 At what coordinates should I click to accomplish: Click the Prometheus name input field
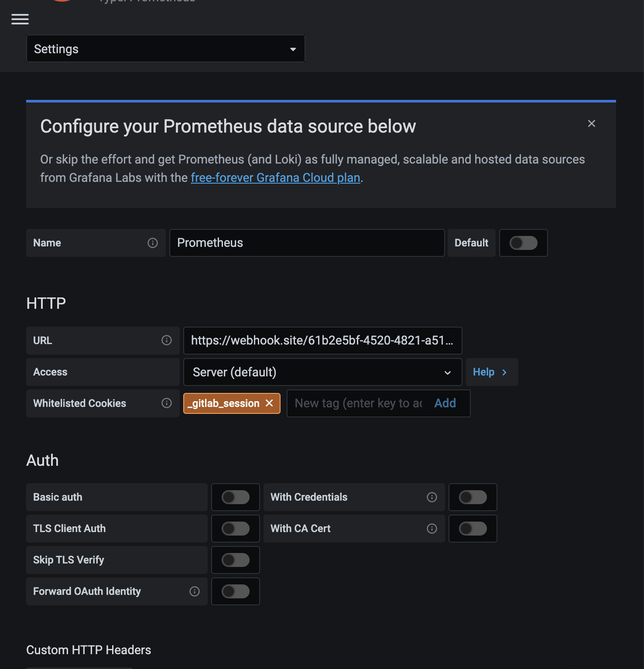coord(307,243)
